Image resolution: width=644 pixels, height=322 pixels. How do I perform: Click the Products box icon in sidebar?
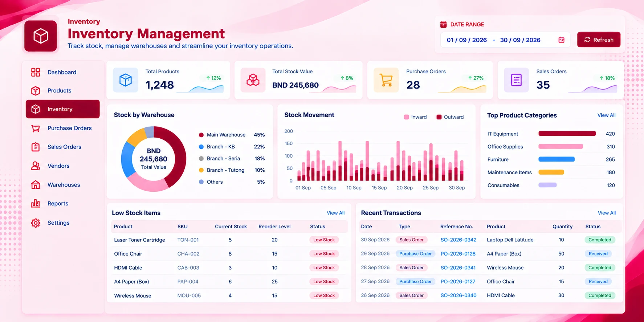tap(36, 90)
